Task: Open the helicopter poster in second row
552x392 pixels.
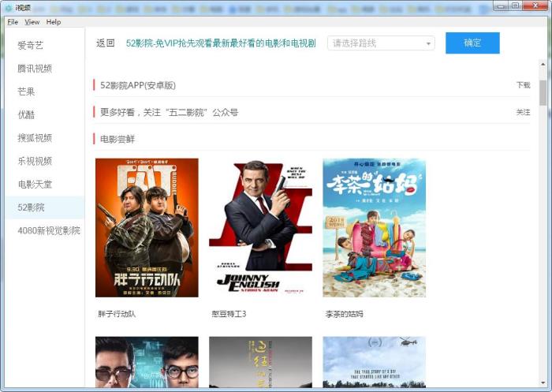Action: pyautogui.click(x=375, y=362)
